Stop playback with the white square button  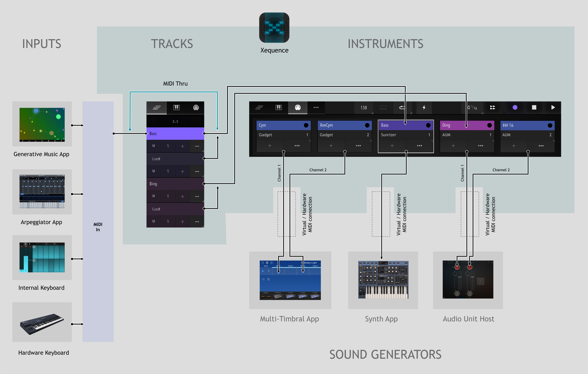coord(534,108)
